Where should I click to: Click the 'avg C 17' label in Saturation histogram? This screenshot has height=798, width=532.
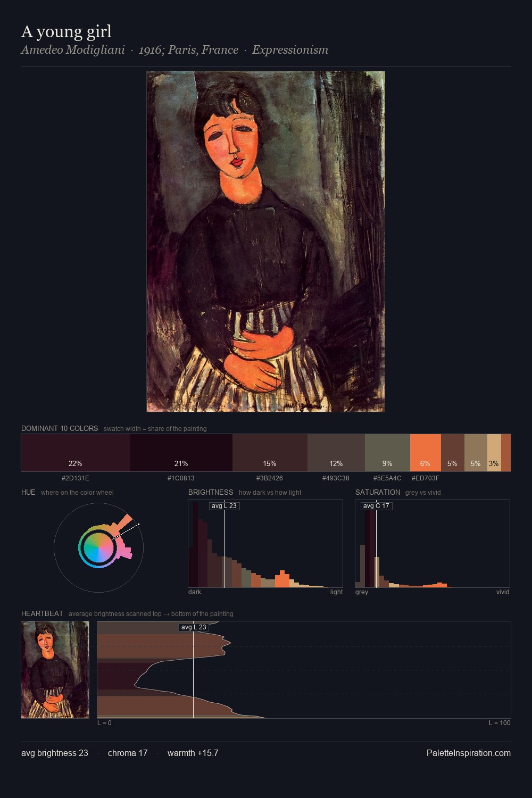tap(376, 506)
